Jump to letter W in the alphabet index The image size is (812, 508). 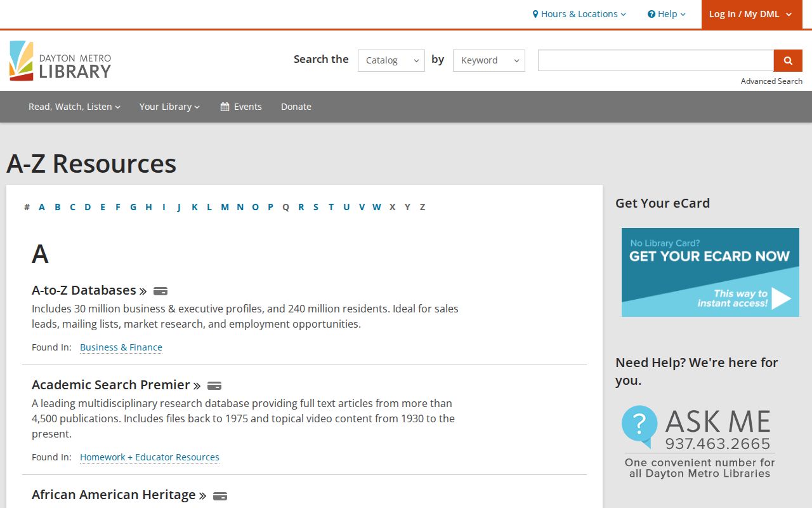(x=377, y=207)
